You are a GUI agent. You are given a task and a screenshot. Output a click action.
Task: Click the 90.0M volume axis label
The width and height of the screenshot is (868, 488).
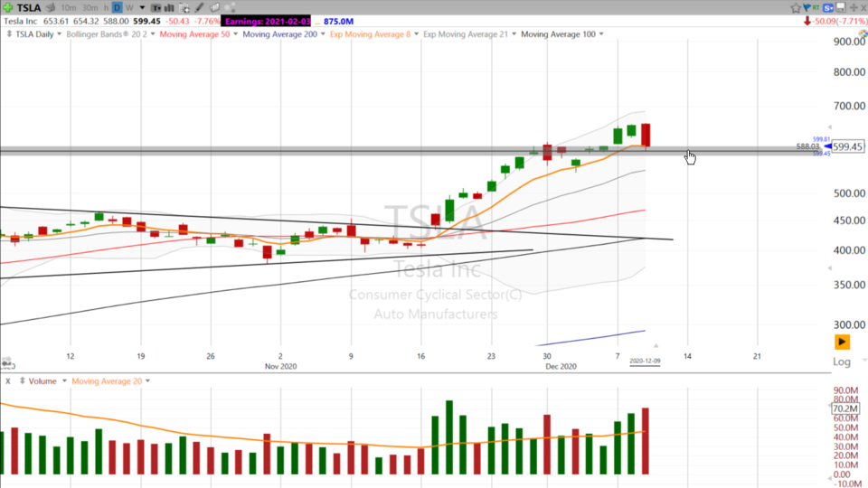point(845,390)
